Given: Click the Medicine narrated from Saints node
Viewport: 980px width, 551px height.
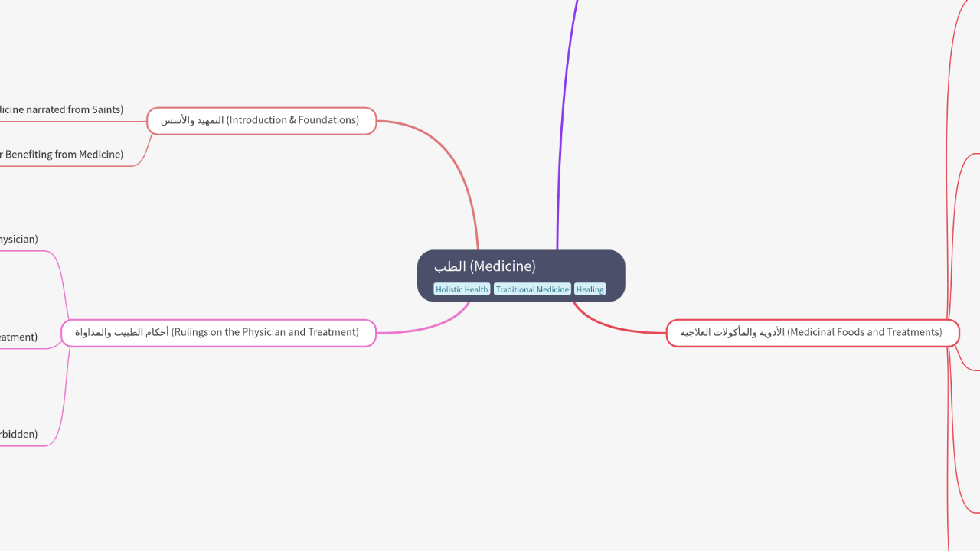Looking at the screenshot, I should 61,109.
